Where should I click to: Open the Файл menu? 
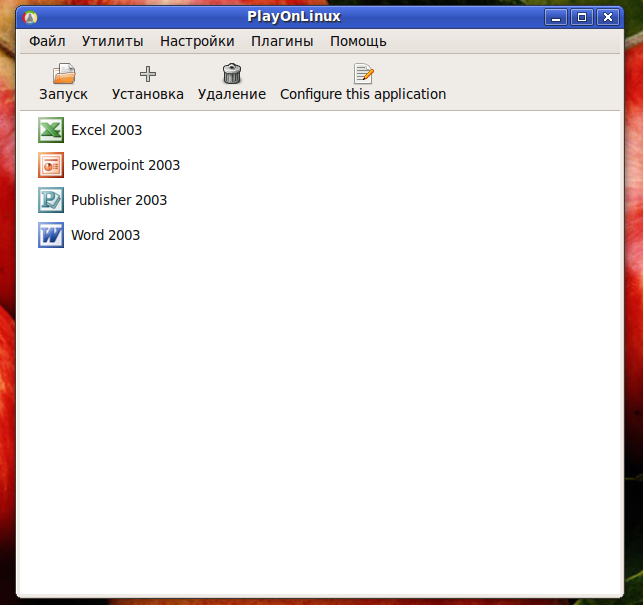point(47,41)
